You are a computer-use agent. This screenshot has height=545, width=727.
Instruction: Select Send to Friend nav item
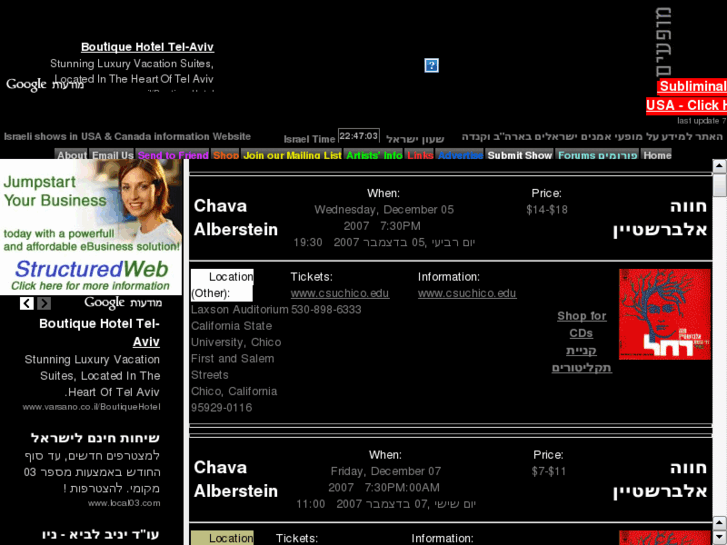(x=173, y=155)
